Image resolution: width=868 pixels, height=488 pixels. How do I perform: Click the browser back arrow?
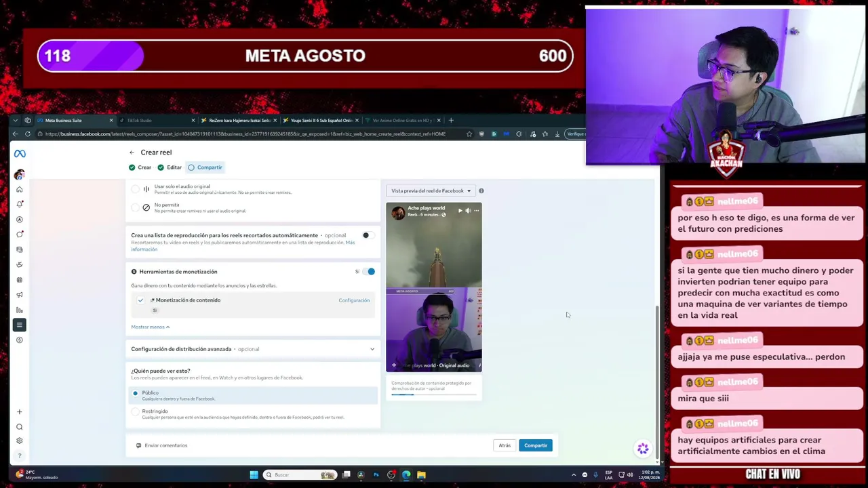point(15,134)
